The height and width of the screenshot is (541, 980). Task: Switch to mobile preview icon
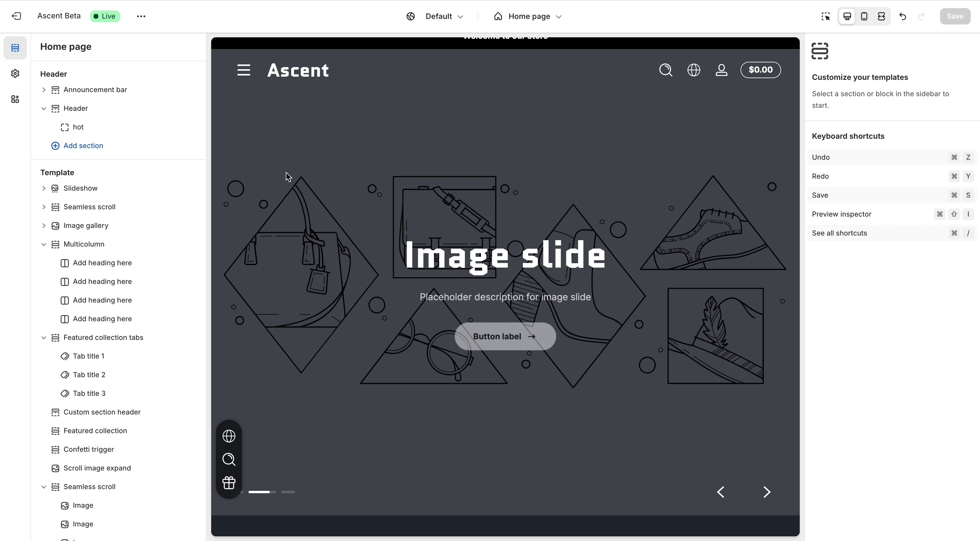pos(864,16)
